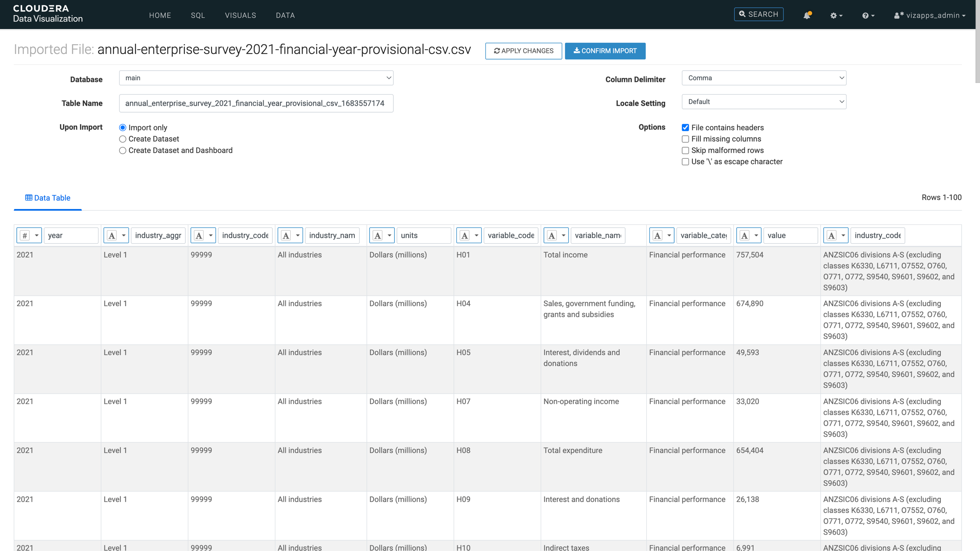Expand the Database dropdown showing main
Image resolution: width=980 pixels, height=551 pixels.
(x=256, y=78)
